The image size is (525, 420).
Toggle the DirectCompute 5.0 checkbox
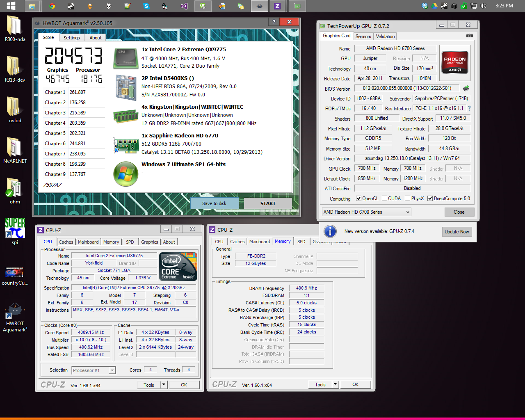pos(430,199)
